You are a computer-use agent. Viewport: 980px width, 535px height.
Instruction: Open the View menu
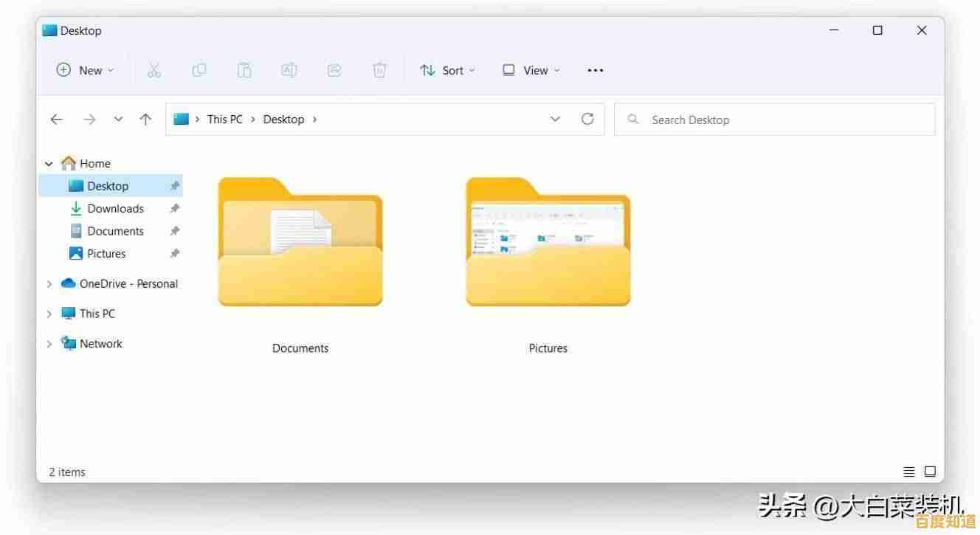[531, 70]
